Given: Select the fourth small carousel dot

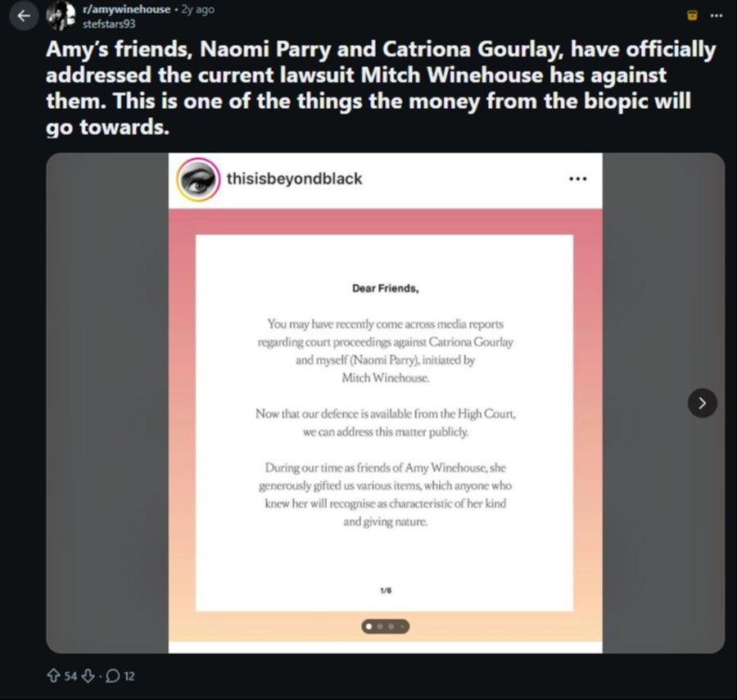Looking at the screenshot, I should point(402,627).
